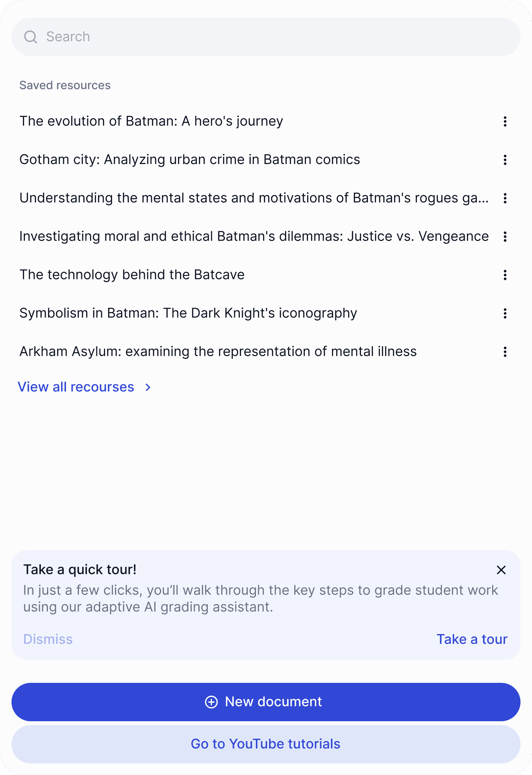The image size is (532, 775).
Task: Open options for Batcave technology resource
Action: tap(505, 275)
